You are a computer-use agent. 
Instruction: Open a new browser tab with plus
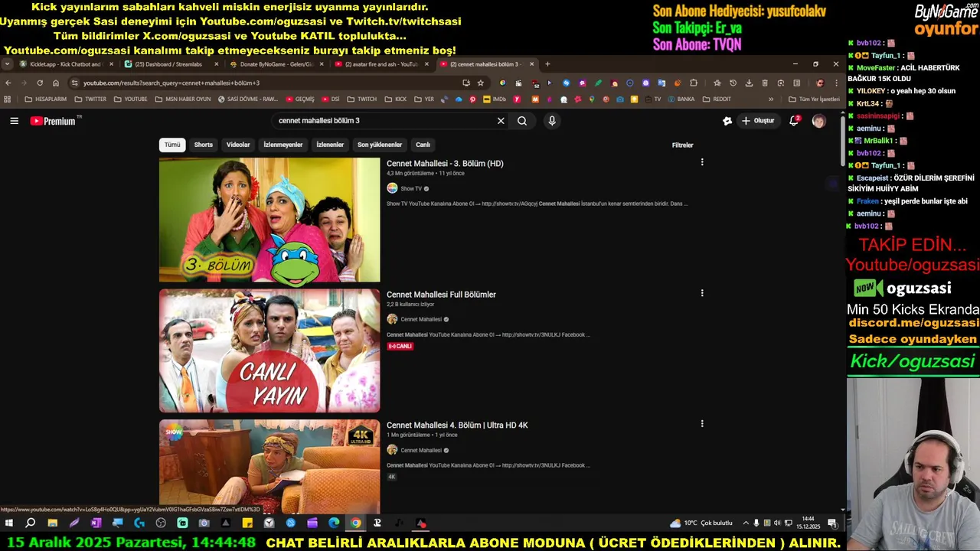547,64
